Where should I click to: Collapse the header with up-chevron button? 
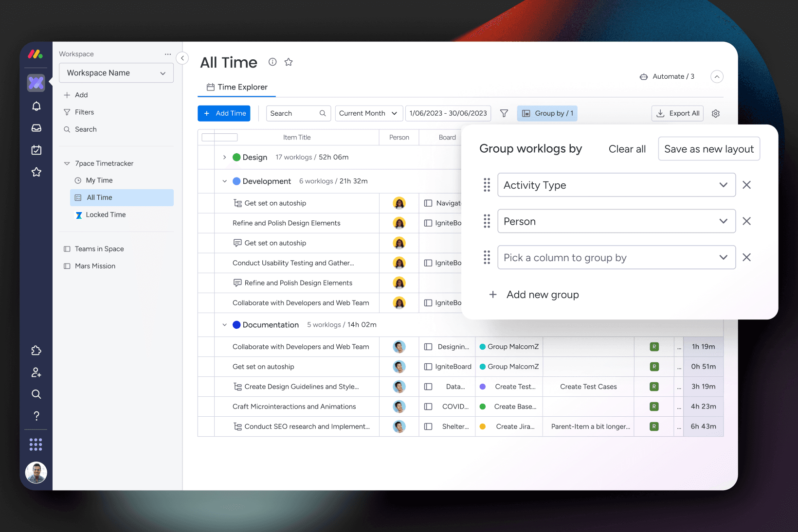(717, 76)
